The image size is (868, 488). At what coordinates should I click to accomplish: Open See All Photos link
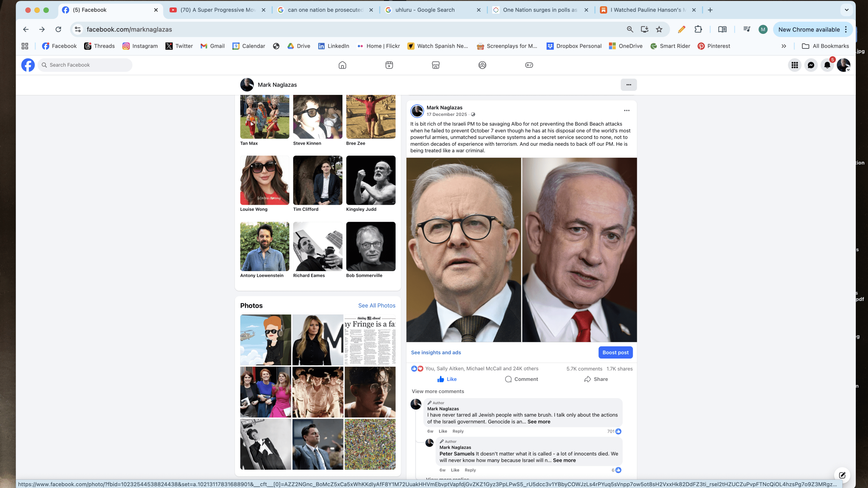tap(377, 305)
